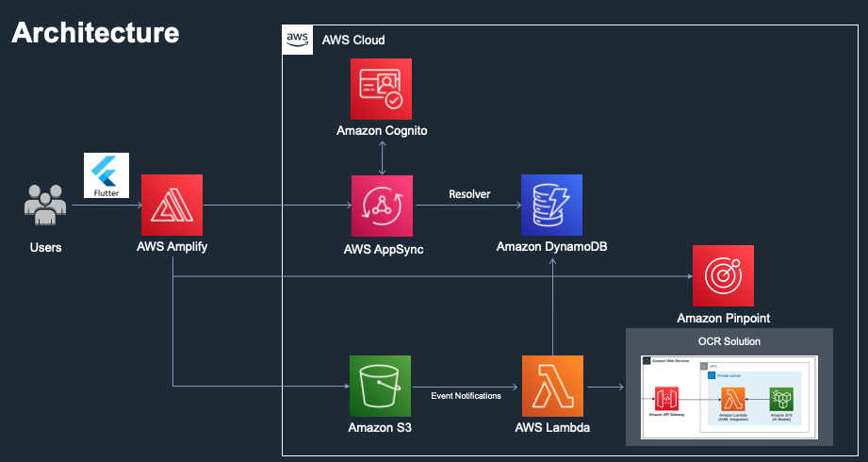Screen dimensions: 868x462
Task: Click the Private subnet lock icon
Action: point(712,375)
